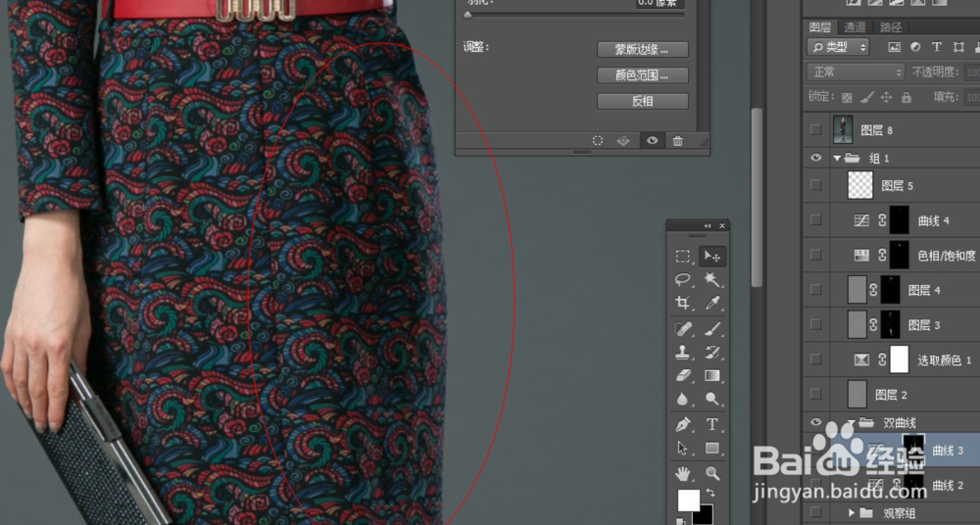Switch to the 路径 tab
The image size is (980, 525).
click(891, 26)
